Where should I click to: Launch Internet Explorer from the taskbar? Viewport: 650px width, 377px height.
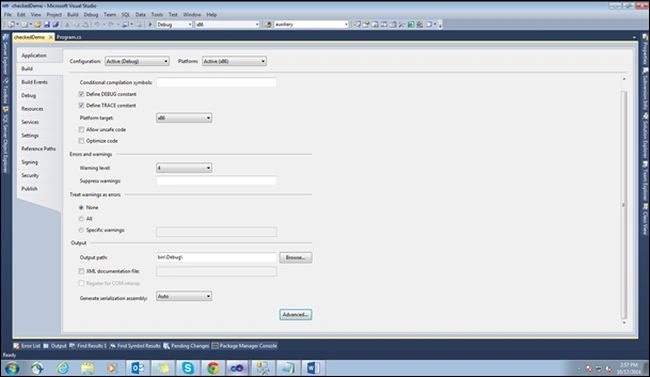[63, 368]
